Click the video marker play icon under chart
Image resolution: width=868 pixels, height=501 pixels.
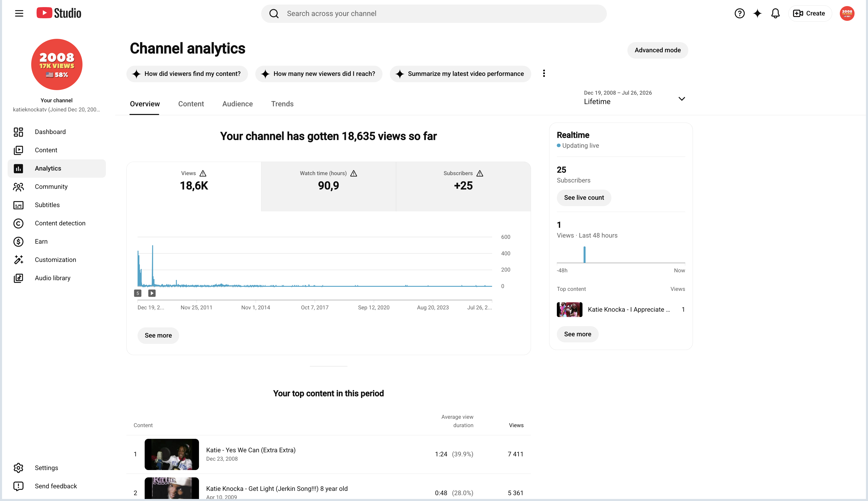tap(152, 293)
